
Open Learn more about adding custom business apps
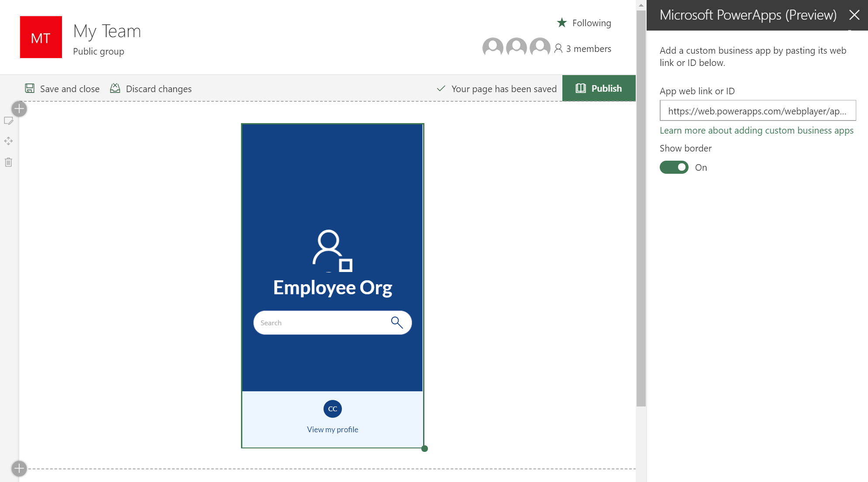tap(757, 130)
